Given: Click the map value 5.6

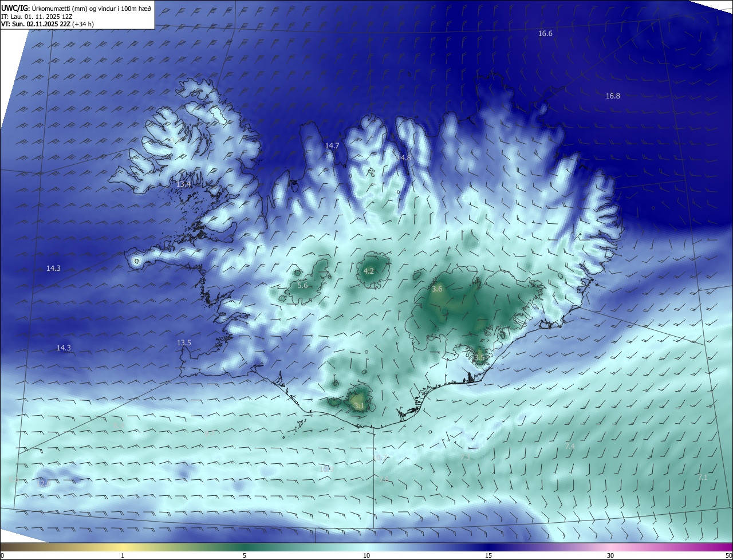Looking at the screenshot, I should click(302, 285).
